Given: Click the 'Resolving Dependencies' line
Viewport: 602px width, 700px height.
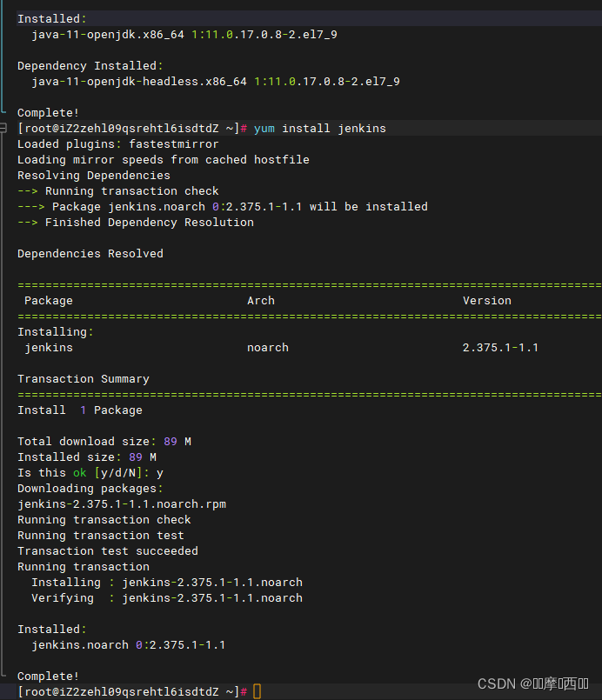Looking at the screenshot, I should [94, 176].
